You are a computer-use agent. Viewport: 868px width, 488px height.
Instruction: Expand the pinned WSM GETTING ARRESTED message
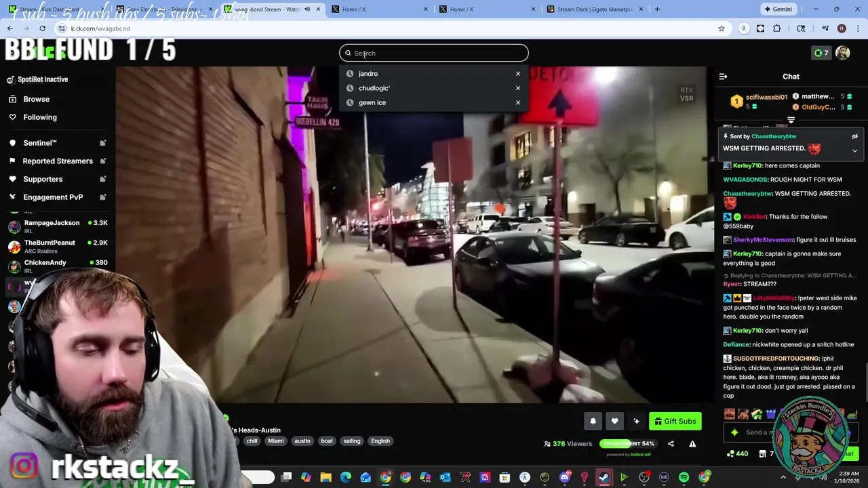pyautogui.click(x=854, y=150)
